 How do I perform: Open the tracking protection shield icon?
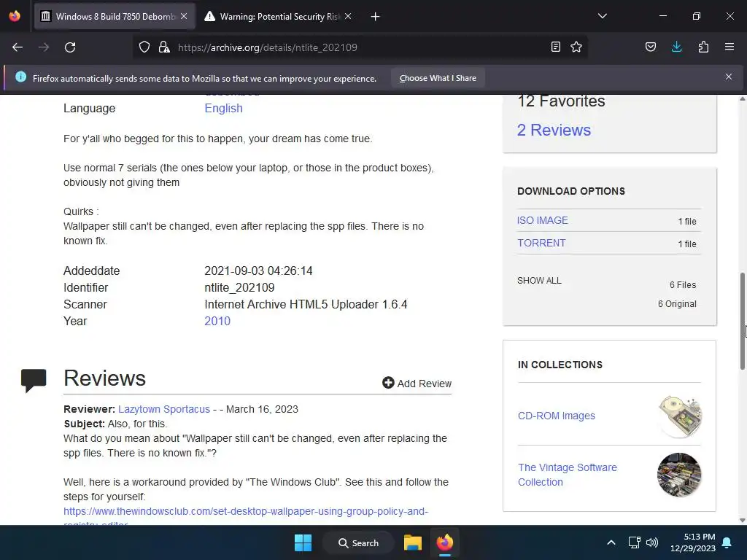(x=144, y=47)
